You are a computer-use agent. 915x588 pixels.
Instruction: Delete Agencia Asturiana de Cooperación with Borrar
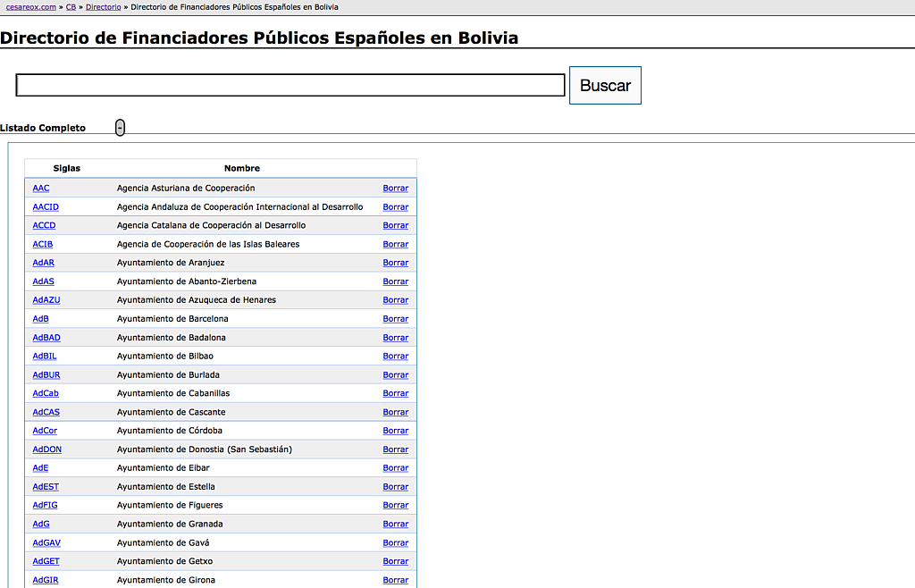[x=396, y=188]
